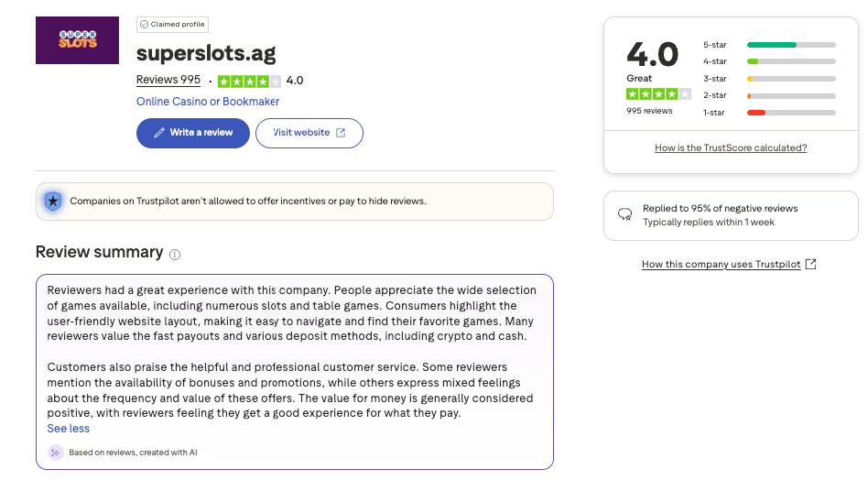Filter reviews by 4-star rating

[791, 61]
